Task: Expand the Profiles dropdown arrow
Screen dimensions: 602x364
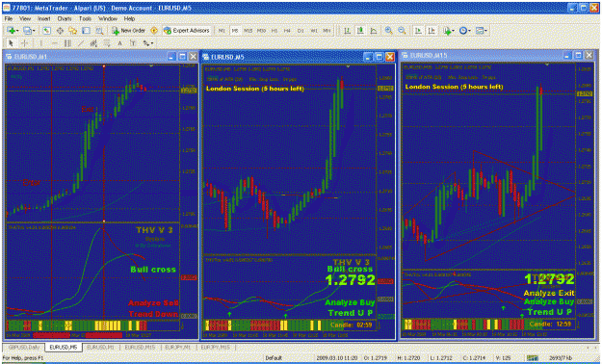Action: pos(34,31)
